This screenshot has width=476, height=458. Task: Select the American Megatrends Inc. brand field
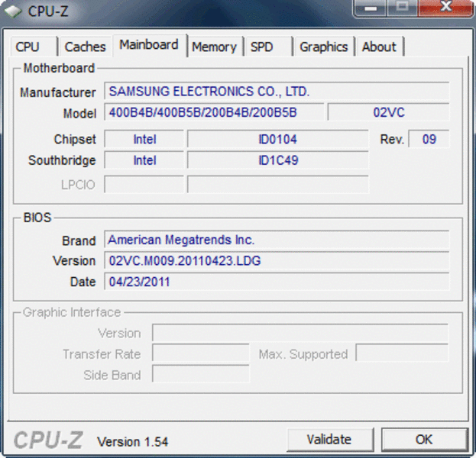click(x=277, y=240)
